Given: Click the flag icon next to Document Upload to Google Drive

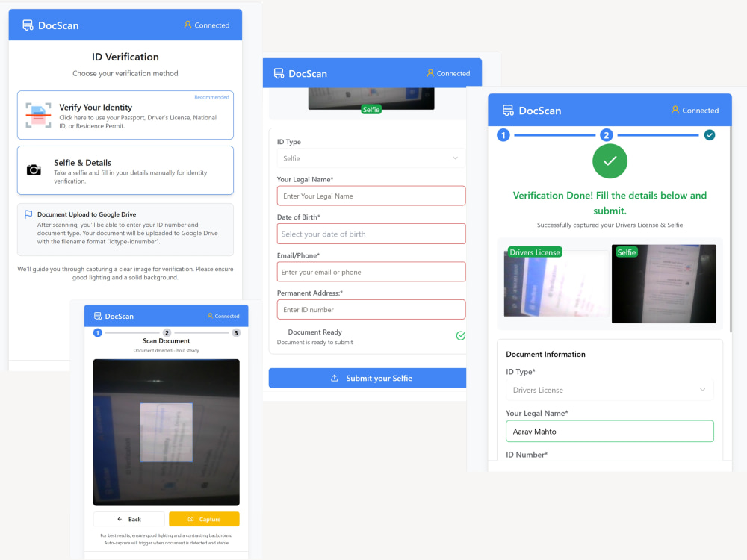Looking at the screenshot, I should [28, 214].
